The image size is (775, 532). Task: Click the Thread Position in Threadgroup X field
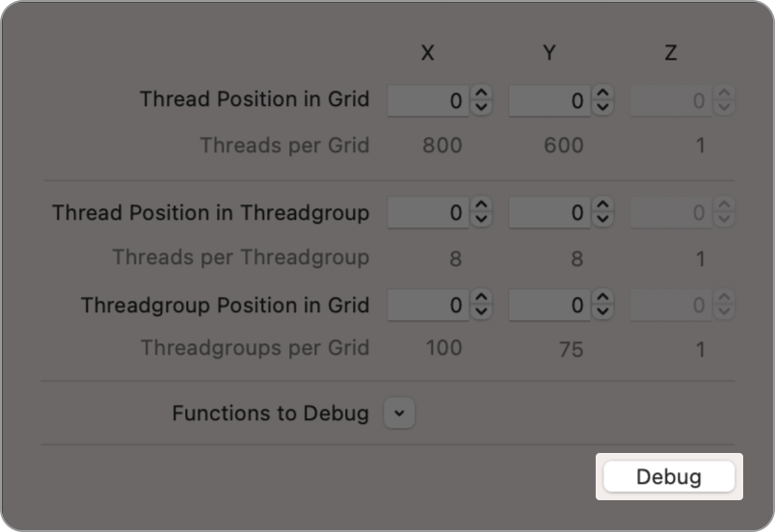pos(427,213)
